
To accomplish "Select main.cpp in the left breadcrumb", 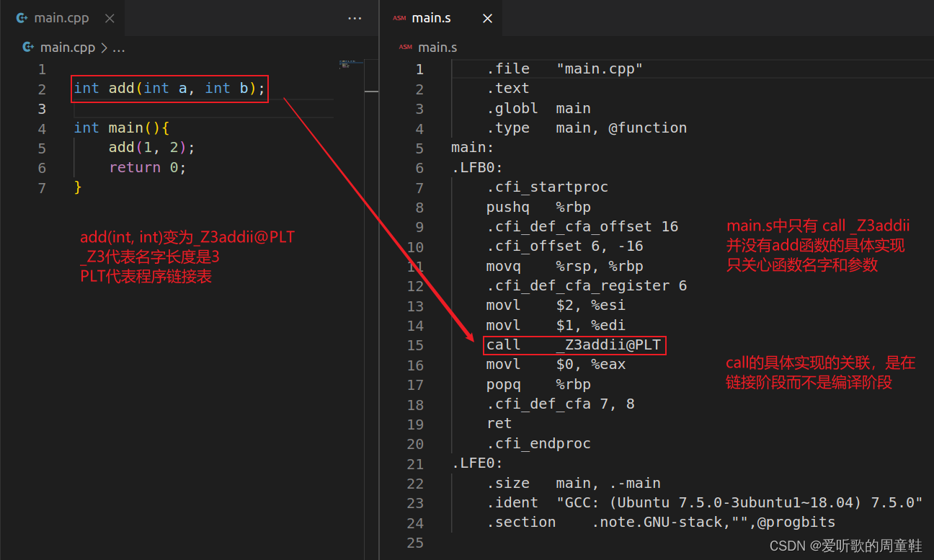I will point(68,48).
